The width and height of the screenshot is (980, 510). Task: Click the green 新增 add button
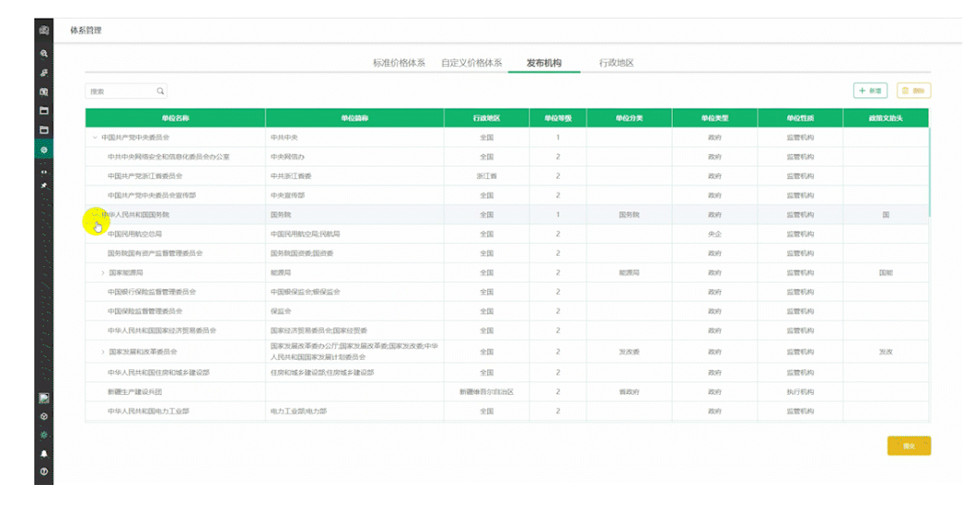point(870,91)
